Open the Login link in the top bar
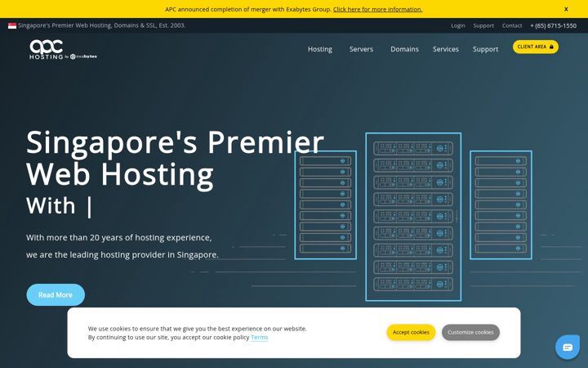Image resolution: width=588 pixels, height=368 pixels. [458, 25]
